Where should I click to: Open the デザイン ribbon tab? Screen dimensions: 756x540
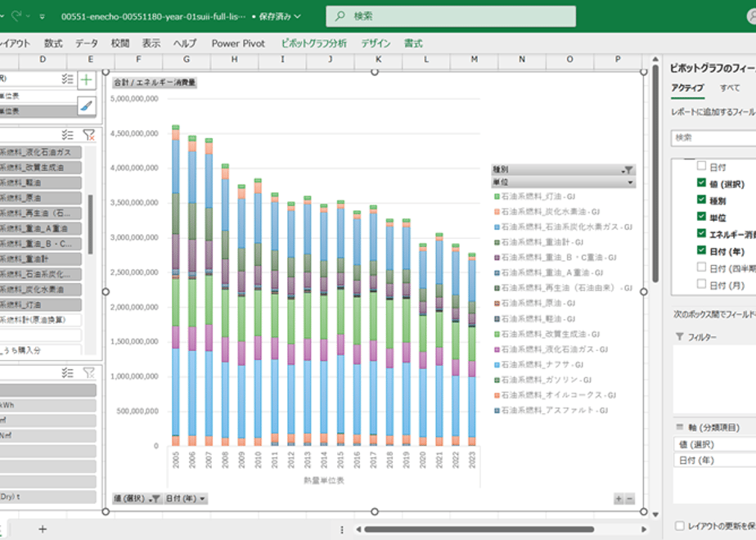coord(376,43)
